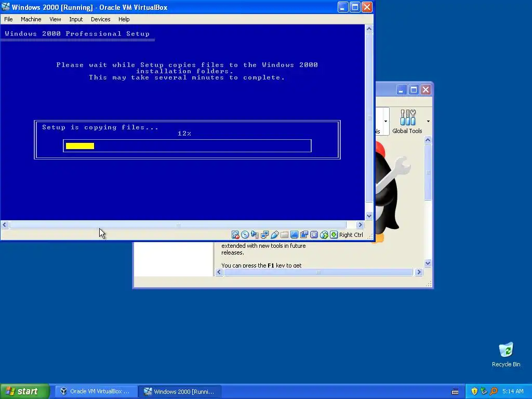
Task: Click the Windows 2000 Professional Setup heading
Action: 77,34
